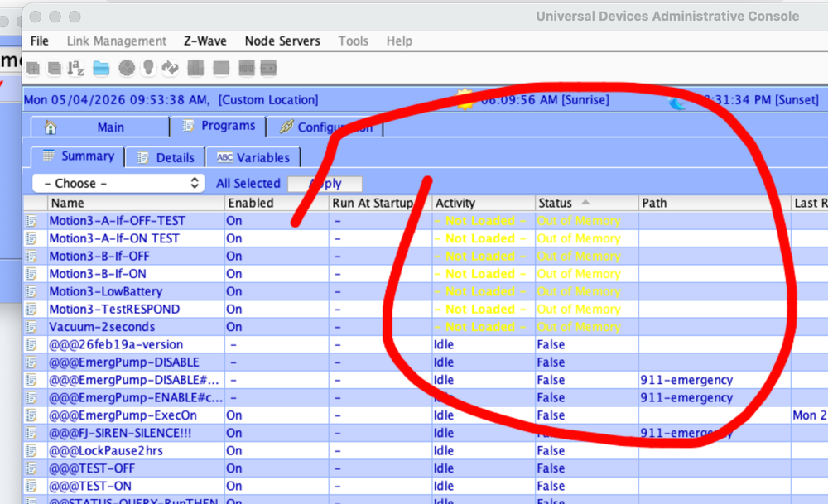This screenshot has height=504, width=828.
Task: Sort by the Enabled column header
Action: 277,204
